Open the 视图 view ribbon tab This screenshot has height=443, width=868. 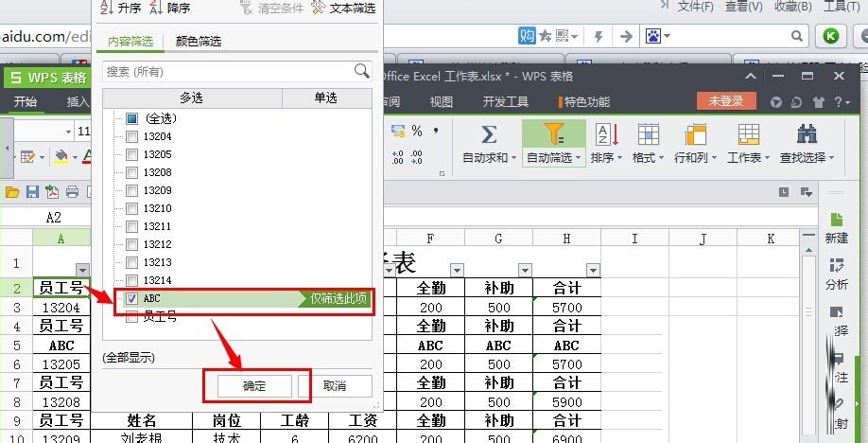[441, 102]
